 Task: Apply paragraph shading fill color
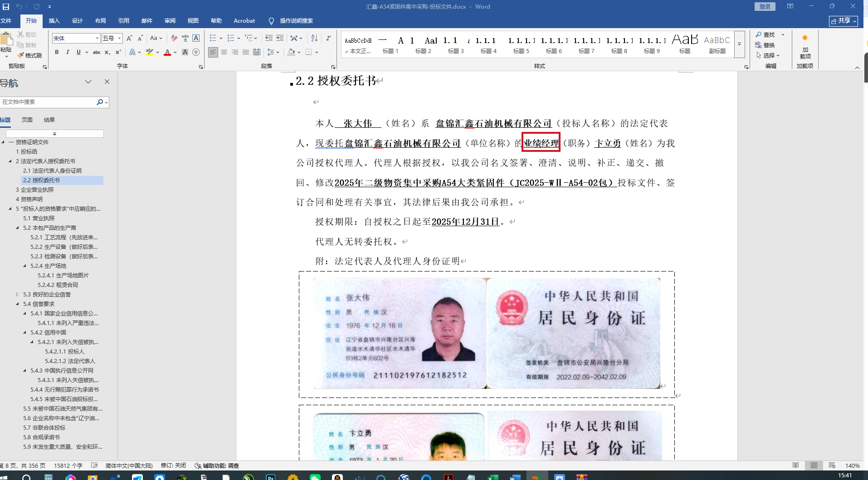coord(291,52)
